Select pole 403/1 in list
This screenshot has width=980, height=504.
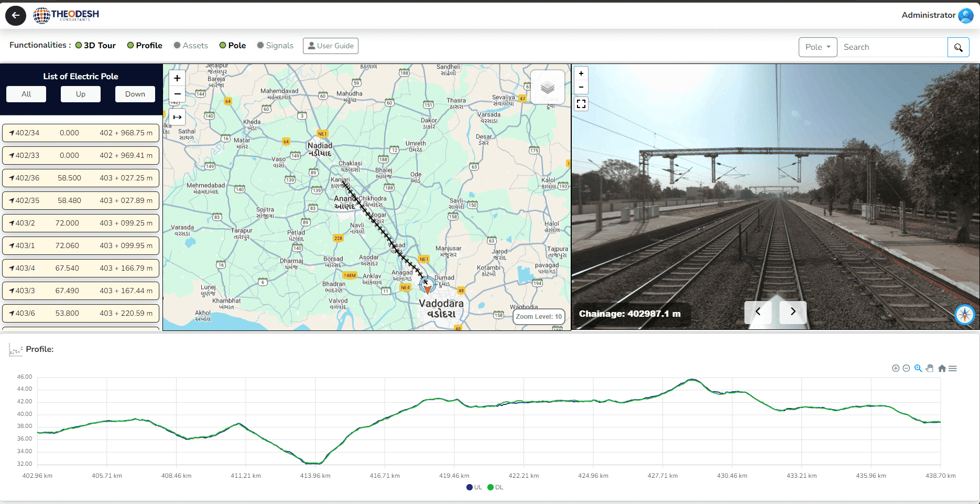(81, 246)
